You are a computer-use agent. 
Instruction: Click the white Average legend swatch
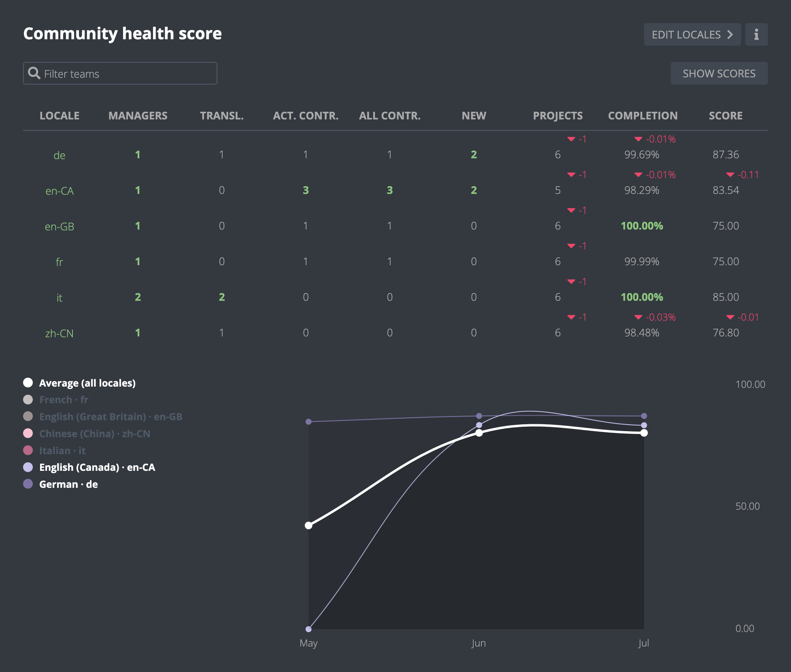coord(28,383)
